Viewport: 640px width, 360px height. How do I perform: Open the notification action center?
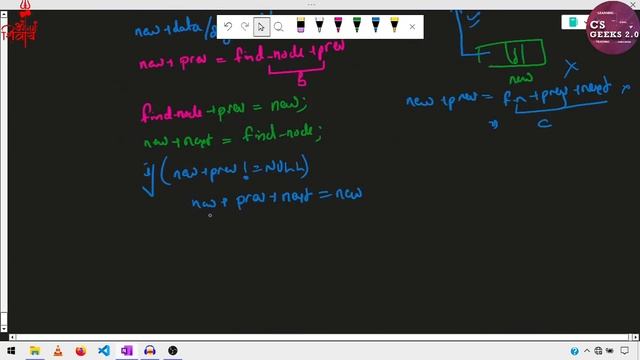(624, 351)
